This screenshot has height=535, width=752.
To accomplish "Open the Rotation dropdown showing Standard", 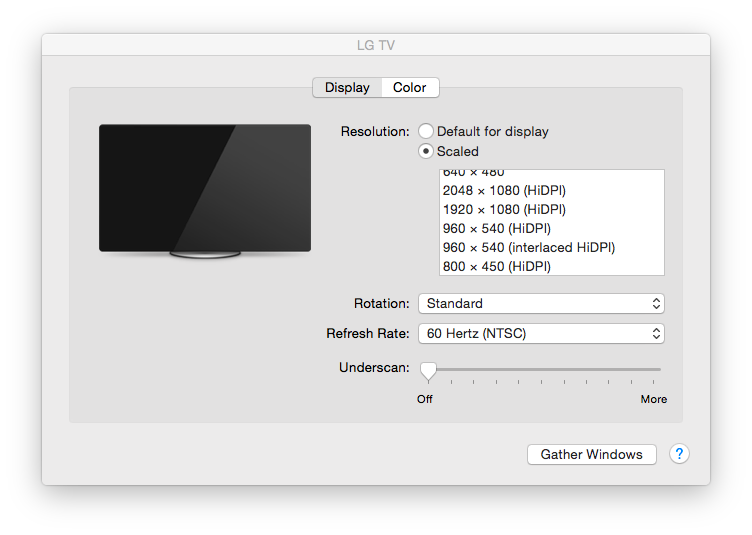I will (x=541, y=303).
